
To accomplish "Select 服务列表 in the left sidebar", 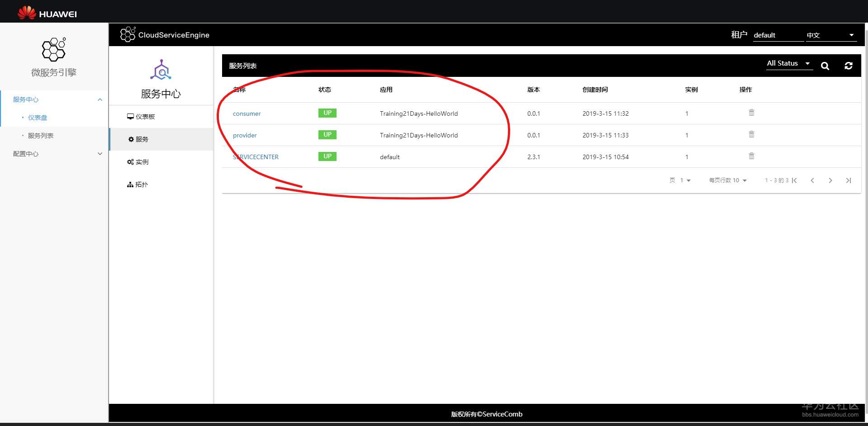I will click(41, 136).
